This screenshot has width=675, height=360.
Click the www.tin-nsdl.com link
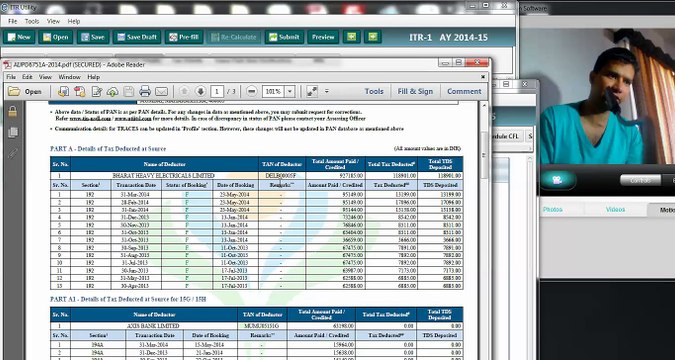90,118
